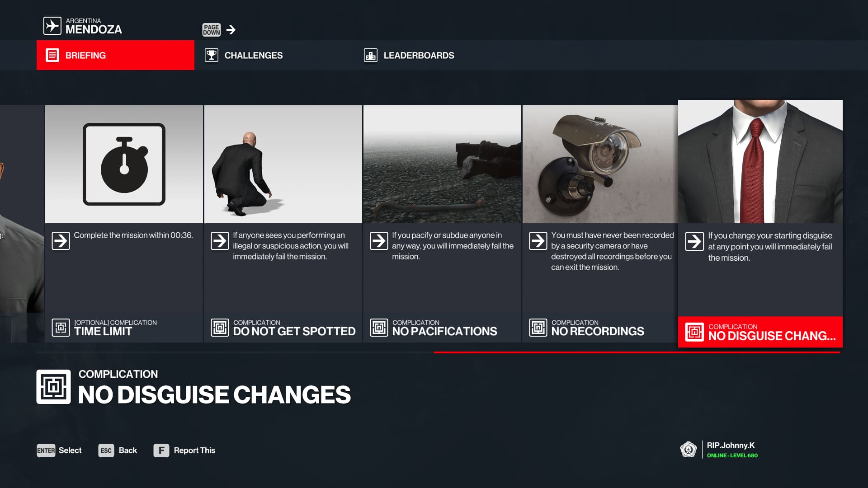Click the Page Down arrow icon
This screenshot has width=868, height=488.
click(x=231, y=30)
